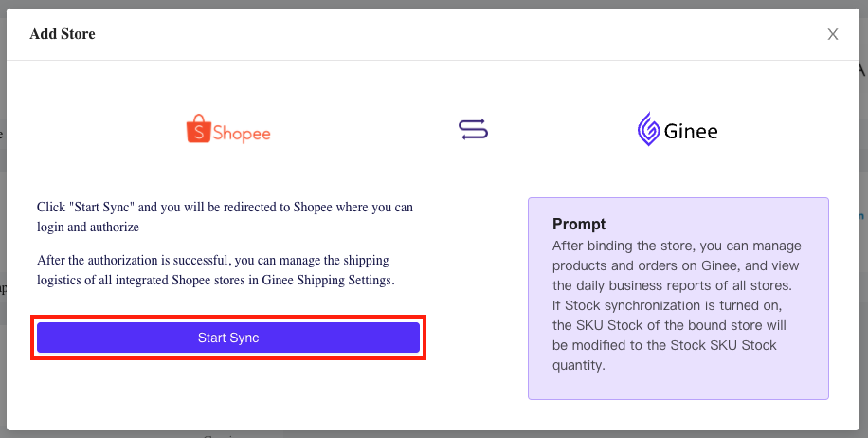Click the dimmed backdrop above the dialog
Screen dimensions: 868x438
pyautogui.click(x=434, y=4)
